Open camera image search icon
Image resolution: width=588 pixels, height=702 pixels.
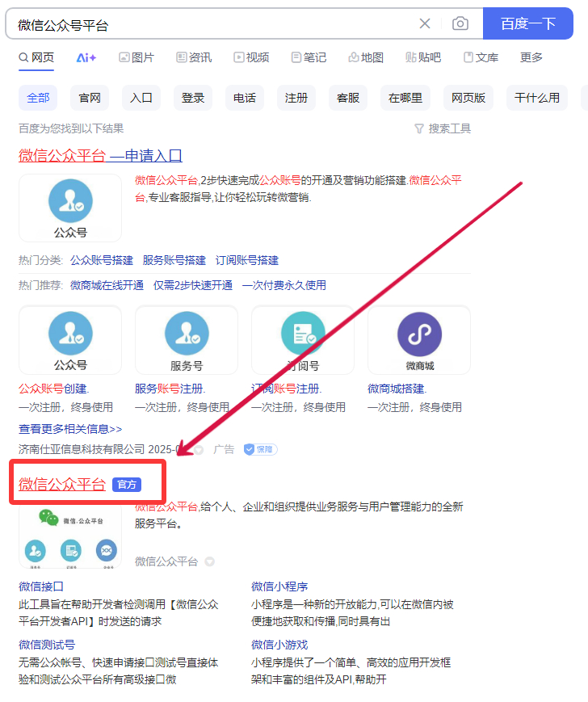(460, 23)
